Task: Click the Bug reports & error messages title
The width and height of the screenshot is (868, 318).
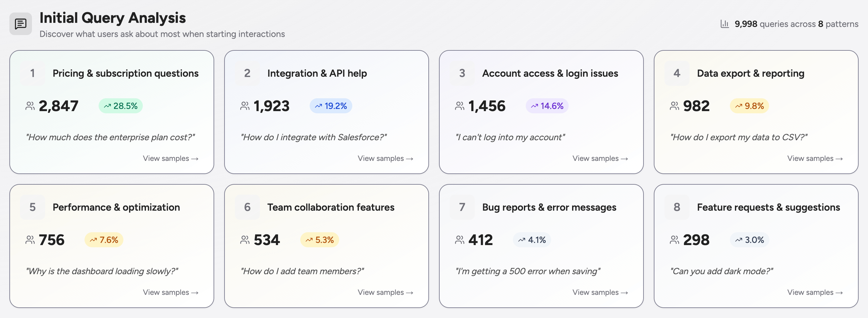Action: coord(549,207)
